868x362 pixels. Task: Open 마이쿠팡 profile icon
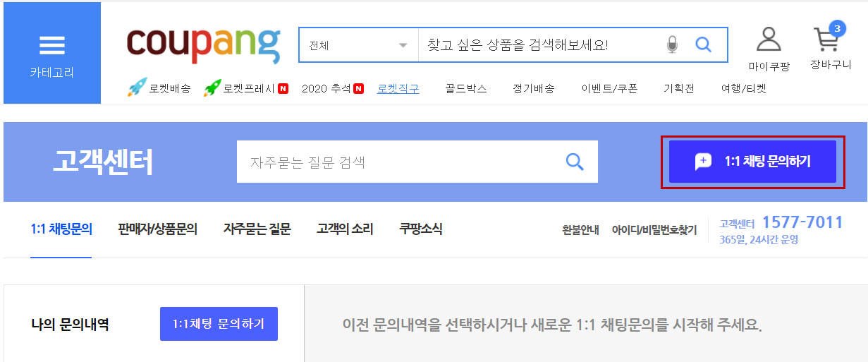click(x=769, y=40)
